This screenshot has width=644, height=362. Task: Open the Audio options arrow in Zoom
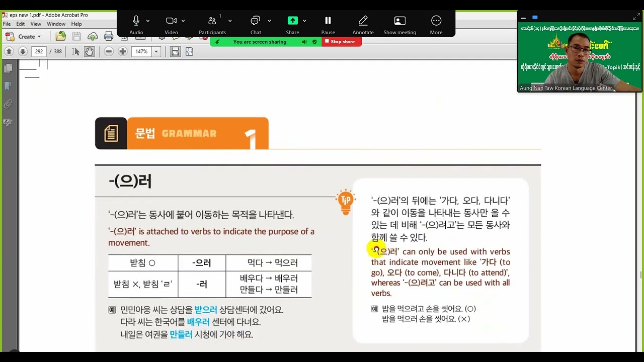(148, 21)
